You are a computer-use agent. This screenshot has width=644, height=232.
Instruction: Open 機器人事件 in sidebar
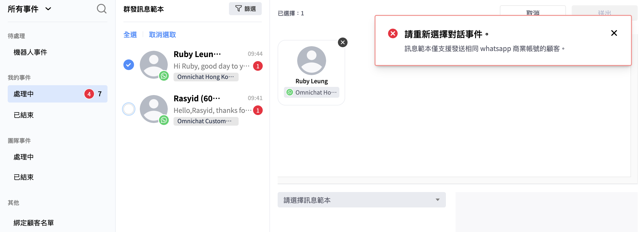30,52
